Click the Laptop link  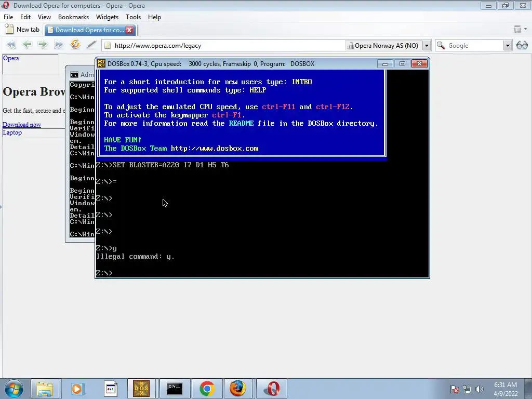pyautogui.click(x=12, y=132)
